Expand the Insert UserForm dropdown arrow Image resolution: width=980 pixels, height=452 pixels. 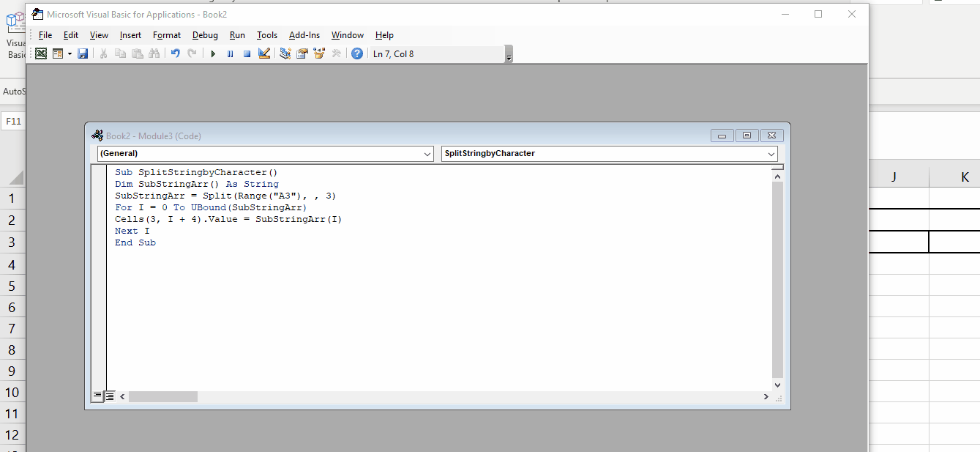[x=69, y=53]
